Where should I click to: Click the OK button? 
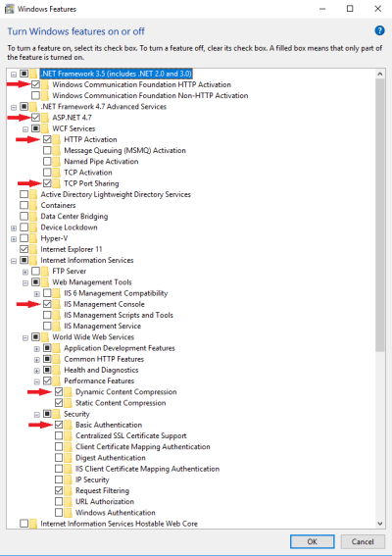point(313,541)
